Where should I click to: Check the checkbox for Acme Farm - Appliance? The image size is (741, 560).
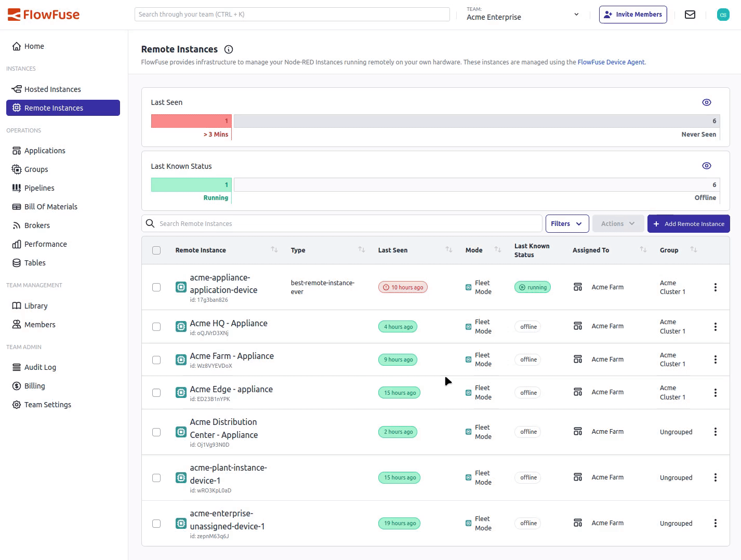[x=156, y=359]
